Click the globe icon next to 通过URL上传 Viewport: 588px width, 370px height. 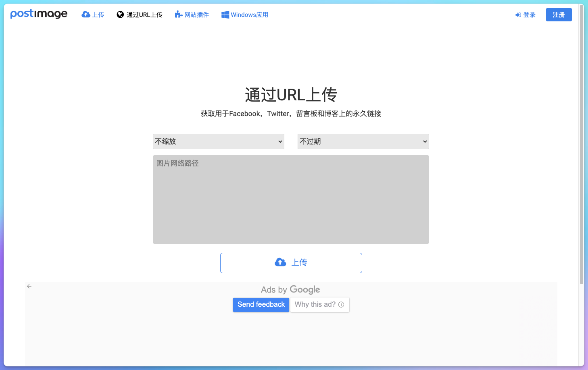click(120, 14)
